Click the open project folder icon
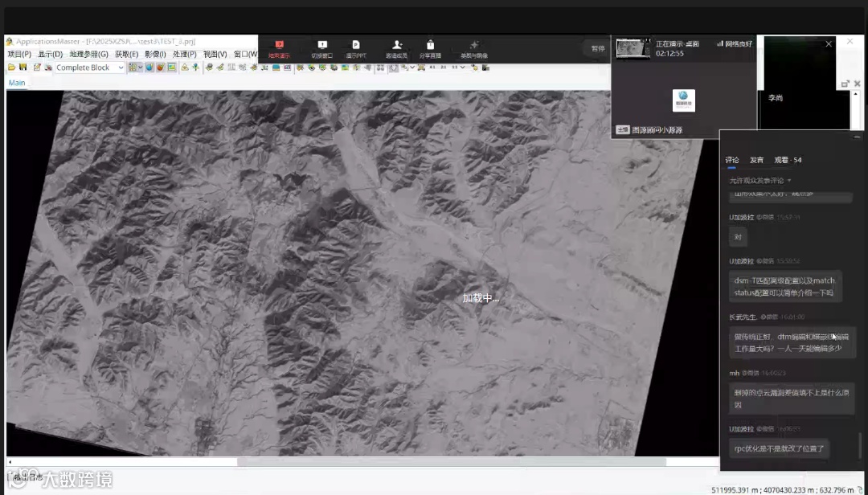The width and height of the screenshot is (868, 495). coord(11,67)
